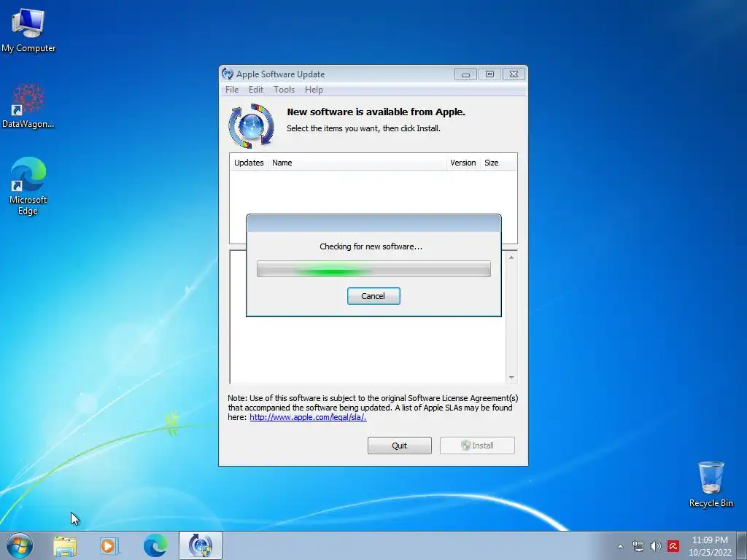Viewport: 747px width, 560px height.
Task: Select Apple Software Update taskbar button
Action: tap(201, 545)
